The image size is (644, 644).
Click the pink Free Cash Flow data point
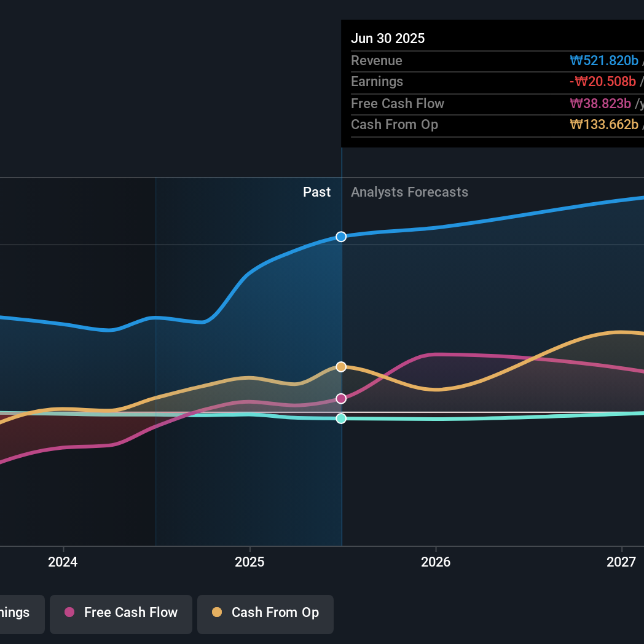tap(341, 399)
